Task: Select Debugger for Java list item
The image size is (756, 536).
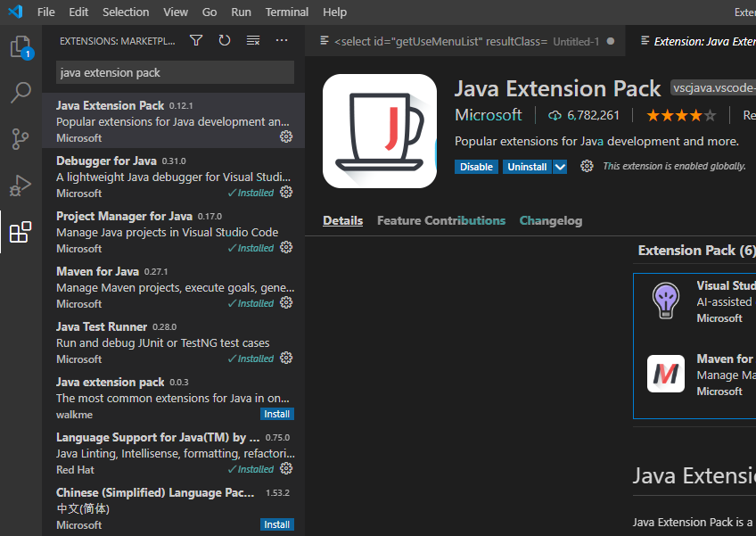Action: coord(174,176)
